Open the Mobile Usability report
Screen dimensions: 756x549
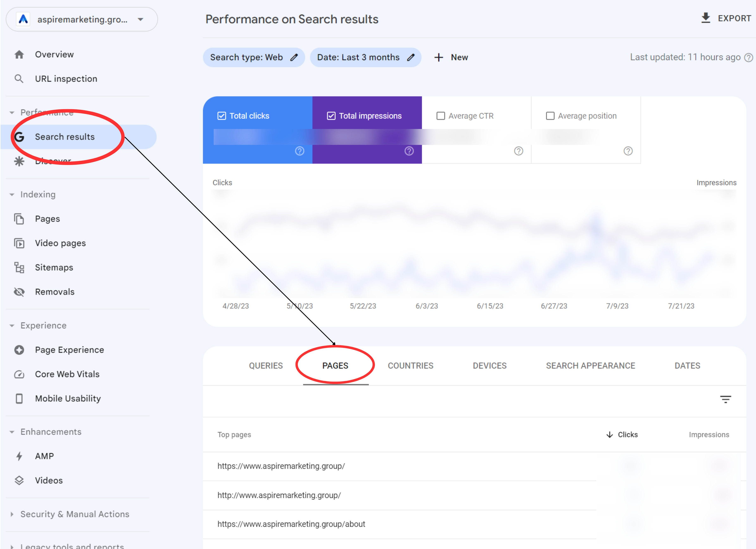click(x=68, y=398)
